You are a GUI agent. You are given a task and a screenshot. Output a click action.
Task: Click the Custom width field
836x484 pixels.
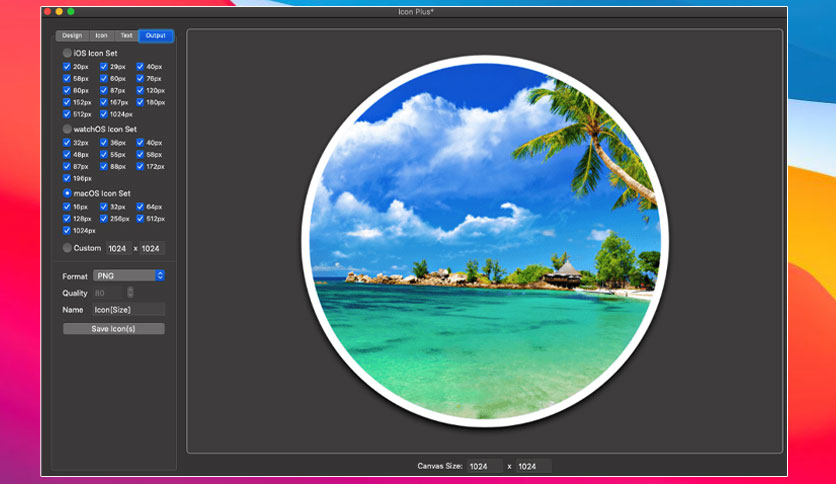point(118,248)
